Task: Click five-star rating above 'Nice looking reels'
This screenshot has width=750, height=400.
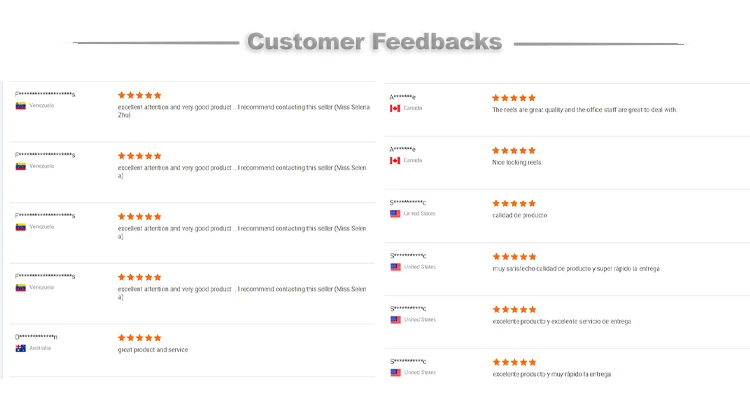Action: point(514,151)
